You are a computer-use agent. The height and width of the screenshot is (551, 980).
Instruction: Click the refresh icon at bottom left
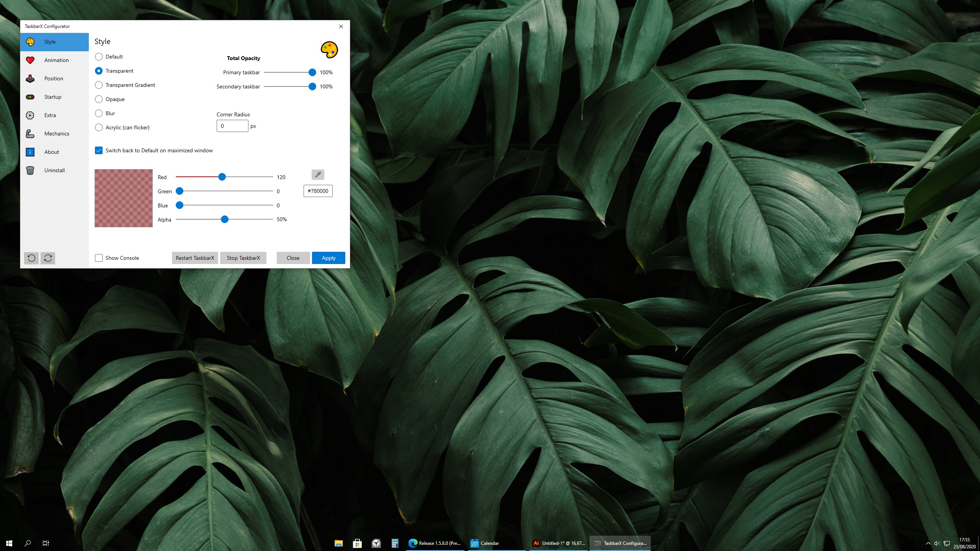click(48, 258)
